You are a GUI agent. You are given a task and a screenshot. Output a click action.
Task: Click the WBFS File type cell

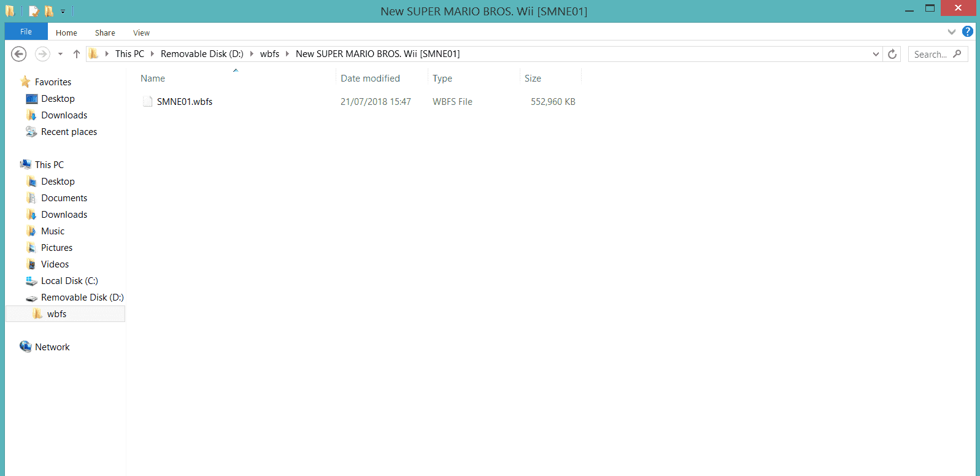click(452, 102)
